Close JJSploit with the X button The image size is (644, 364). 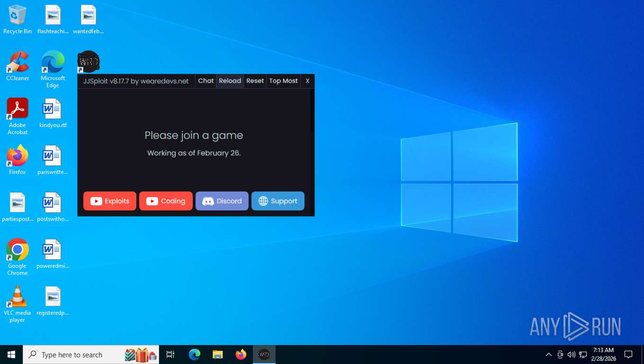[307, 81]
